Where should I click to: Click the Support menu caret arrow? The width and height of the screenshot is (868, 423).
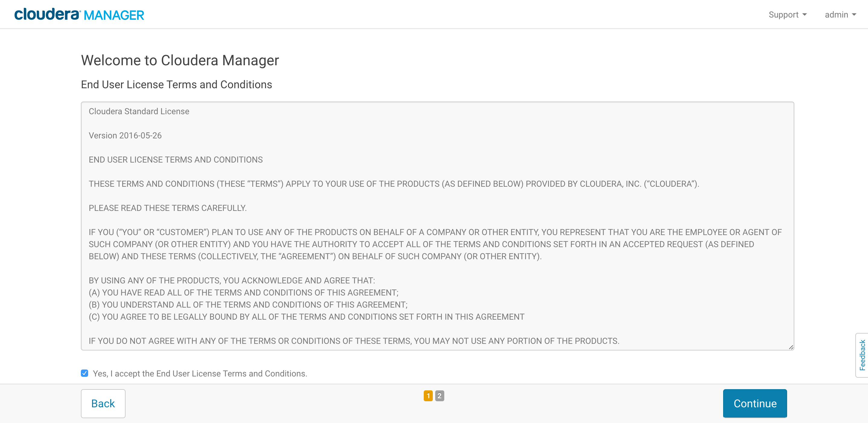click(805, 15)
